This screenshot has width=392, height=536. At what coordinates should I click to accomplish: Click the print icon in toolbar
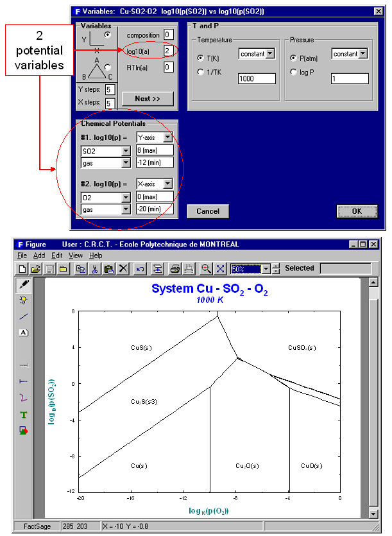click(x=175, y=269)
